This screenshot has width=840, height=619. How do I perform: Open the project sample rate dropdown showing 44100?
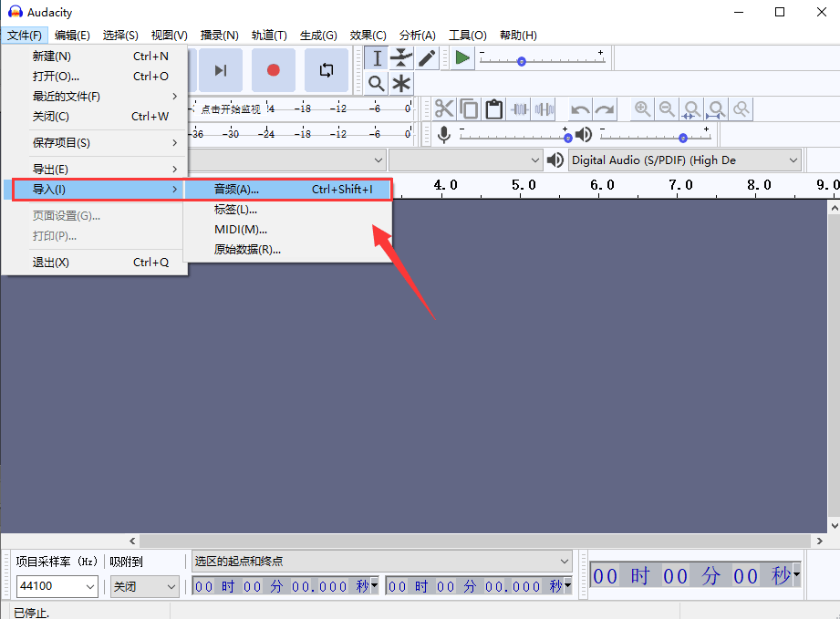(x=57, y=586)
